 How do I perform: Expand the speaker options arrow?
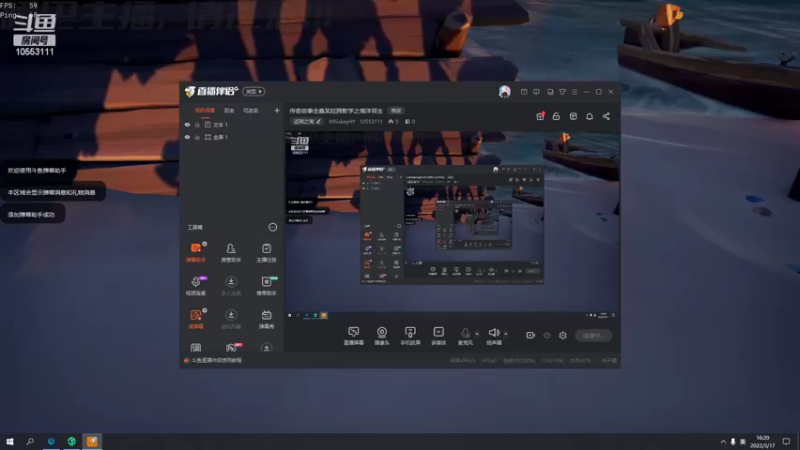click(506, 334)
